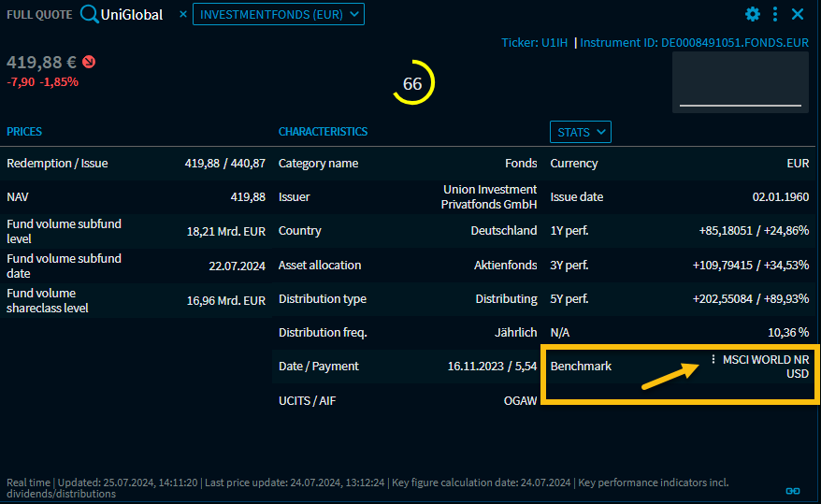The height and width of the screenshot is (504, 821).
Task: Clear the UniGlobal search with the x
Action: (x=183, y=14)
